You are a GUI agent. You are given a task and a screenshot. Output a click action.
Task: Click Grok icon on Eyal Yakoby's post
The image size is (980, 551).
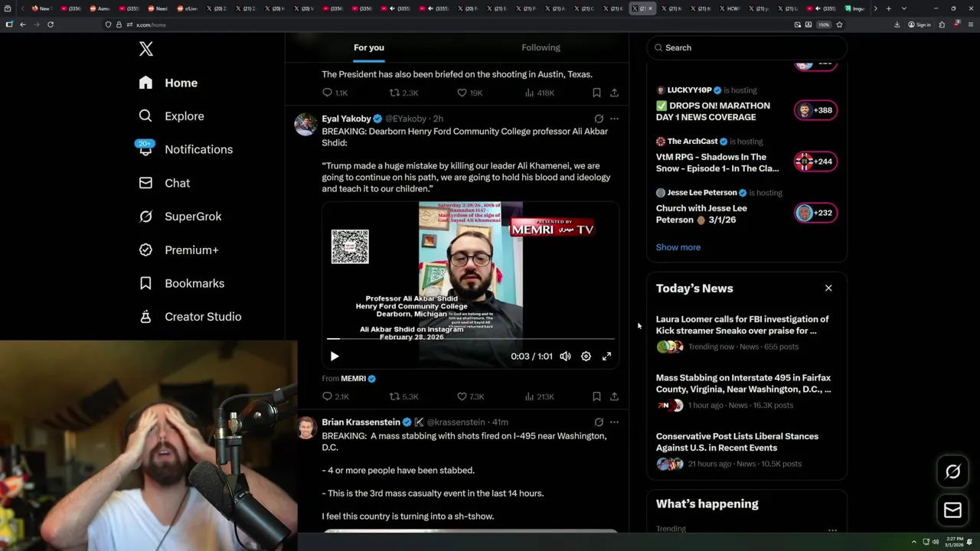[599, 119]
